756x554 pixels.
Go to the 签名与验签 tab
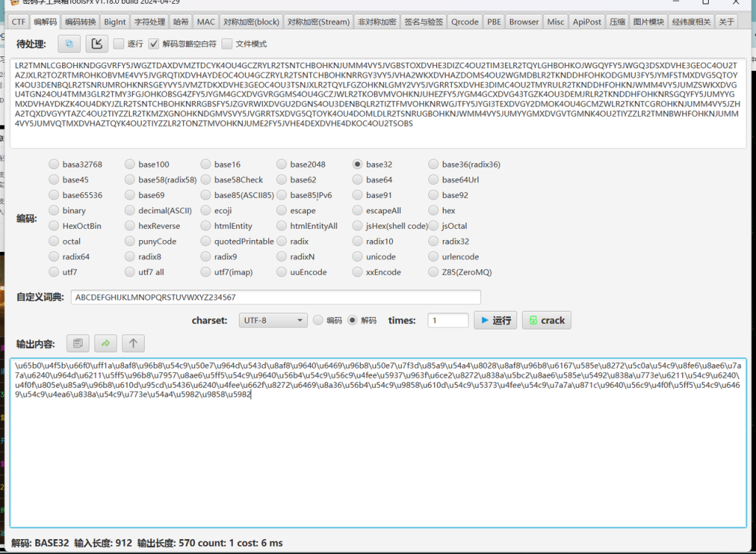(x=424, y=21)
